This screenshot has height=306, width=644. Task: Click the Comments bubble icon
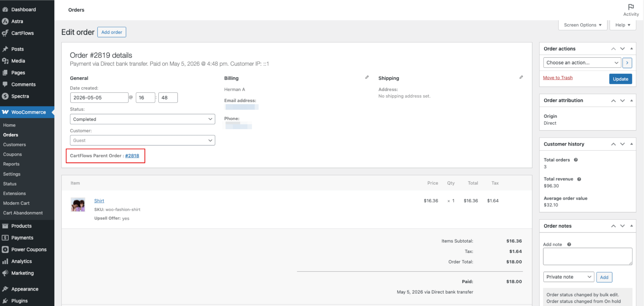click(5, 84)
